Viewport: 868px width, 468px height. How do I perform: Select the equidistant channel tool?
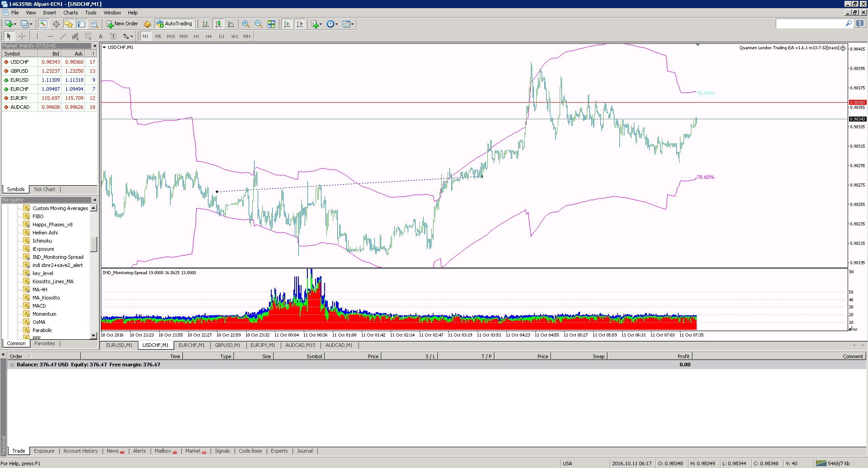[x=75, y=36]
